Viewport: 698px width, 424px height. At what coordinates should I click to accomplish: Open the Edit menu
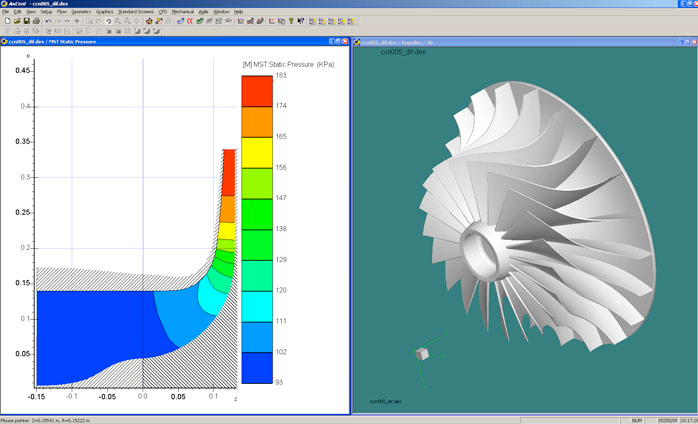17,12
